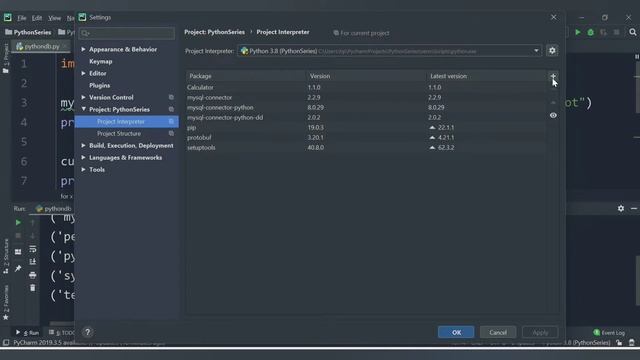640x360 pixels.
Task: Click the Version column header
Action: point(367,76)
